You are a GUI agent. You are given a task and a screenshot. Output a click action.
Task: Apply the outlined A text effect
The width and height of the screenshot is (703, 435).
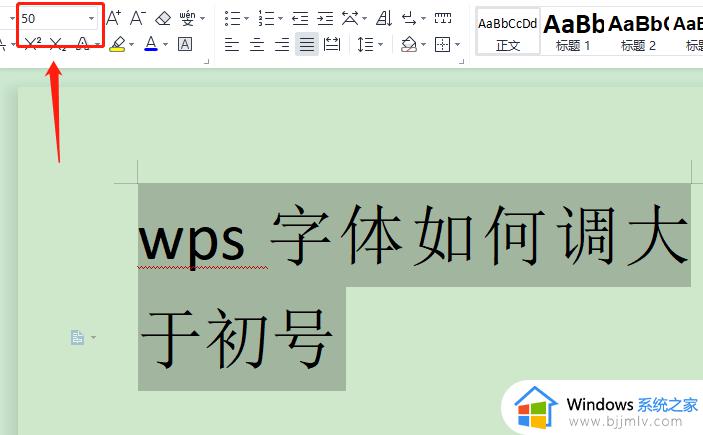click(82, 44)
